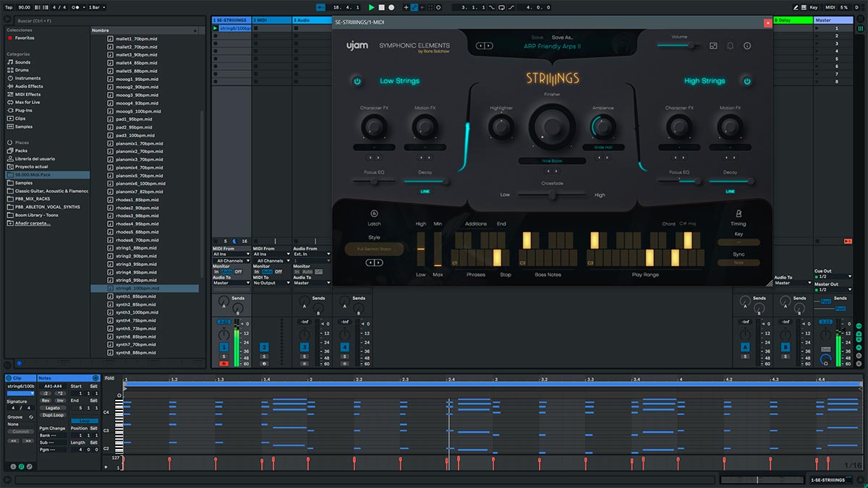Screen dimensions: 868x488
Task: Open the Clip panel header
Action: pyautogui.click(x=20, y=378)
